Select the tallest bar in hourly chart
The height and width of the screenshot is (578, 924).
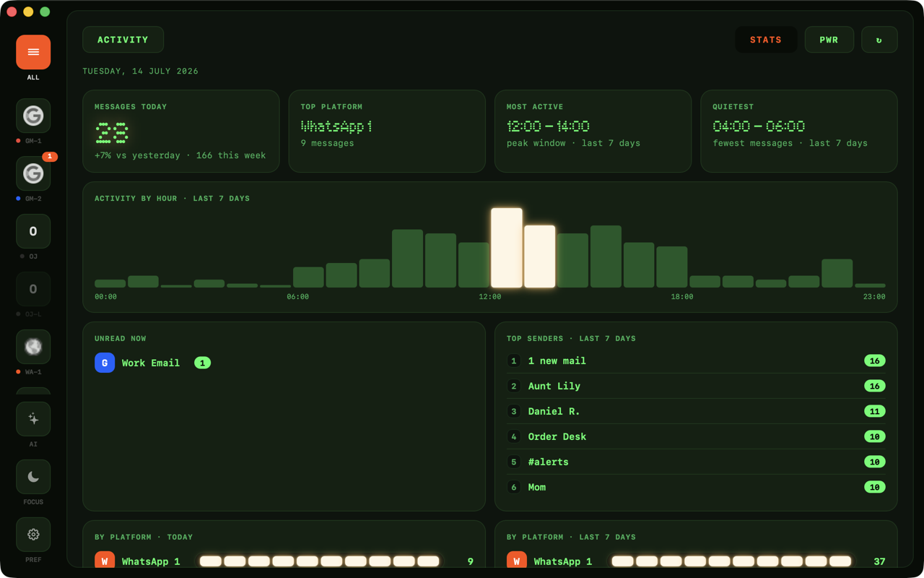507,248
